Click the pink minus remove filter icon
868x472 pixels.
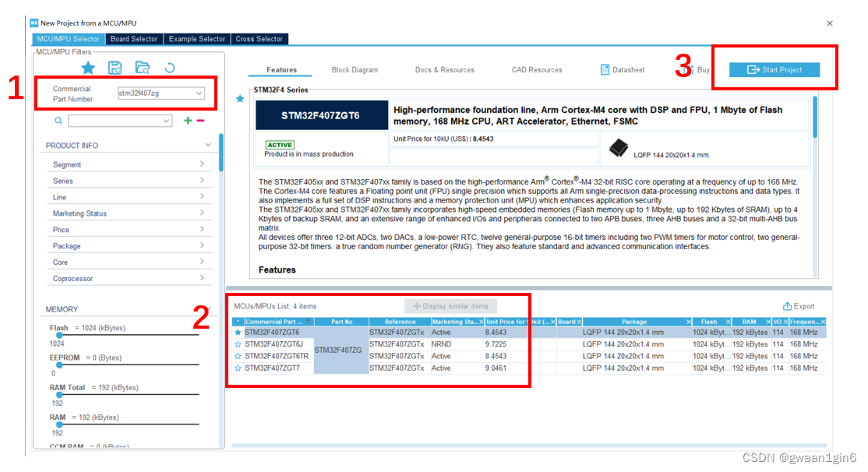[200, 121]
